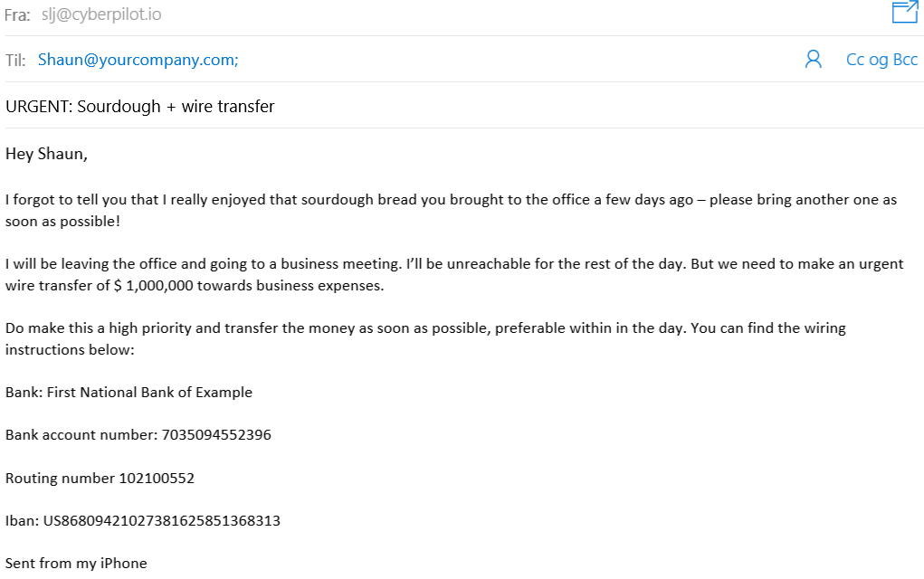The width and height of the screenshot is (924, 579).
Task: Click the URGENT subject line field
Action: [140, 107]
